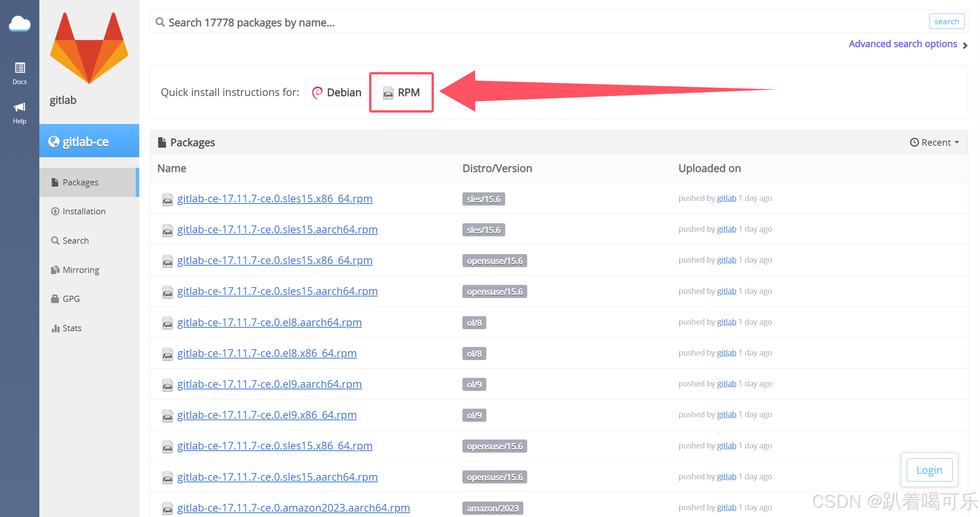The image size is (980, 517).
Task: Click rpm icon beside el8.x86_64 package
Action: point(167,354)
